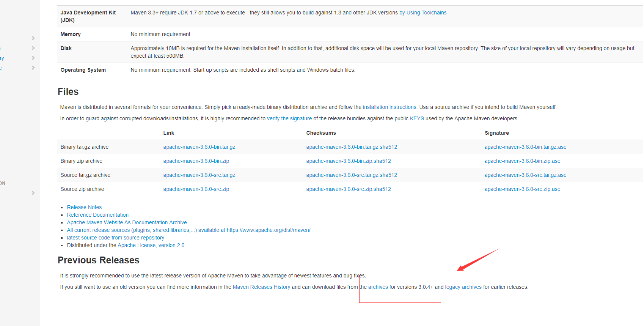Download apache-maven-3.6.0-src.tar.gz

tap(199, 175)
